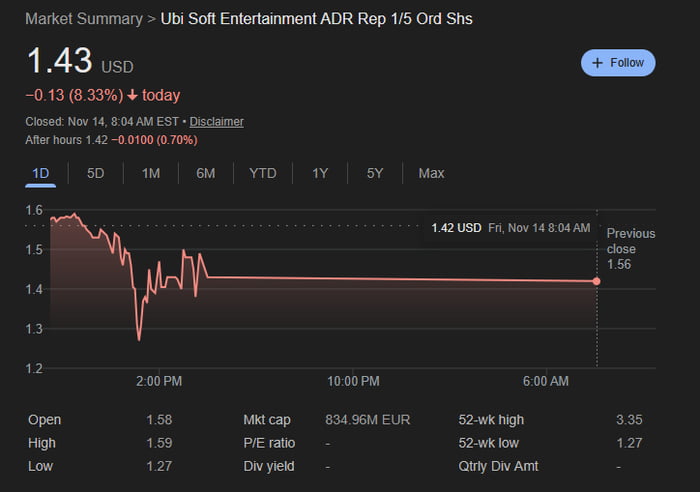This screenshot has width=700, height=492.
Task: Open the Disclaimer link
Action: click(x=216, y=121)
